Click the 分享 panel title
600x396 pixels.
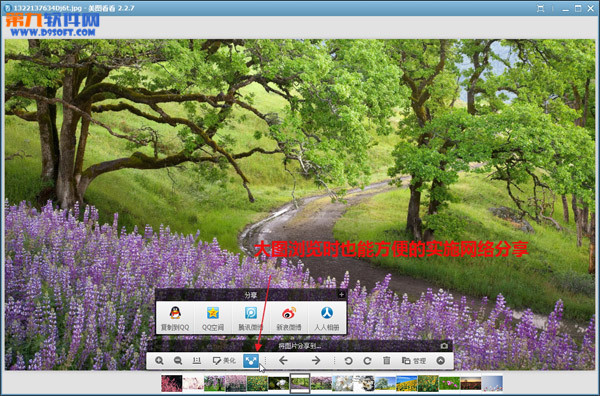point(251,295)
